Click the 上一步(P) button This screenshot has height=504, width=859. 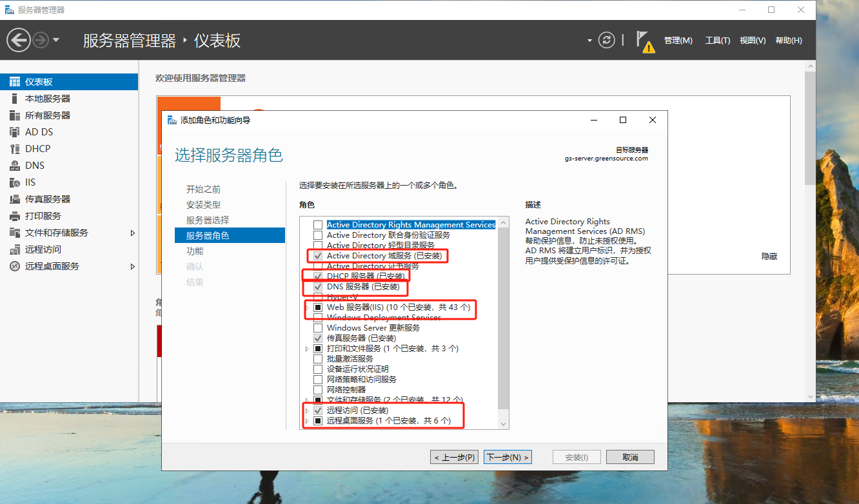click(x=454, y=457)
